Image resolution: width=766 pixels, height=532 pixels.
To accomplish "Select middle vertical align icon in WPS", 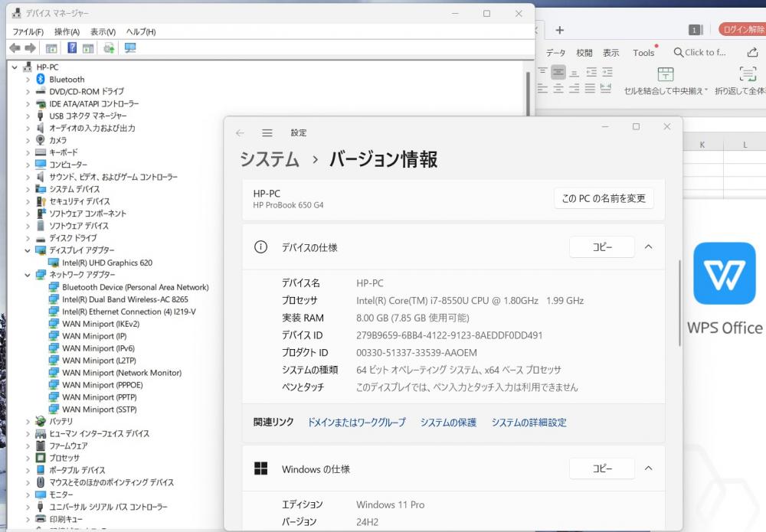I will point(558,72).
